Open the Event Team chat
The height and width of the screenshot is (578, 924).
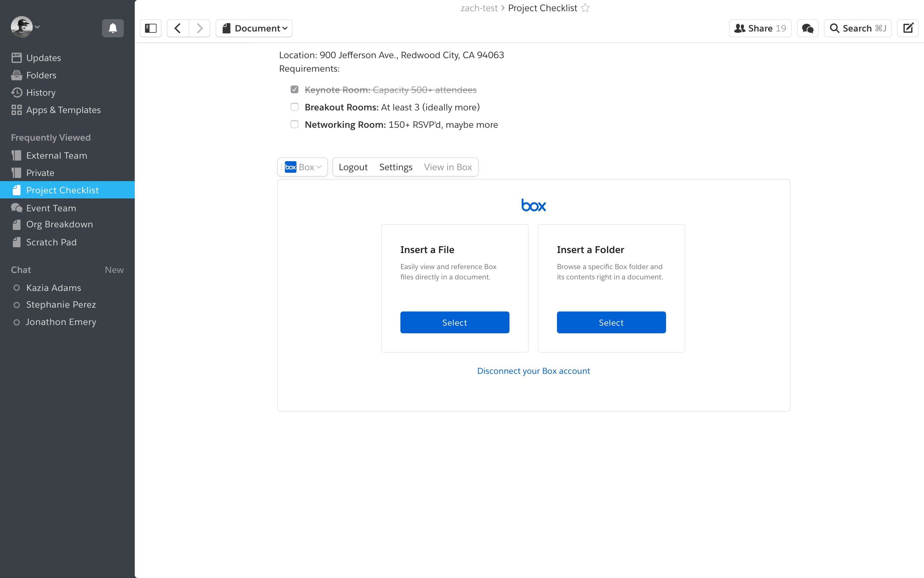pos(51,208)
